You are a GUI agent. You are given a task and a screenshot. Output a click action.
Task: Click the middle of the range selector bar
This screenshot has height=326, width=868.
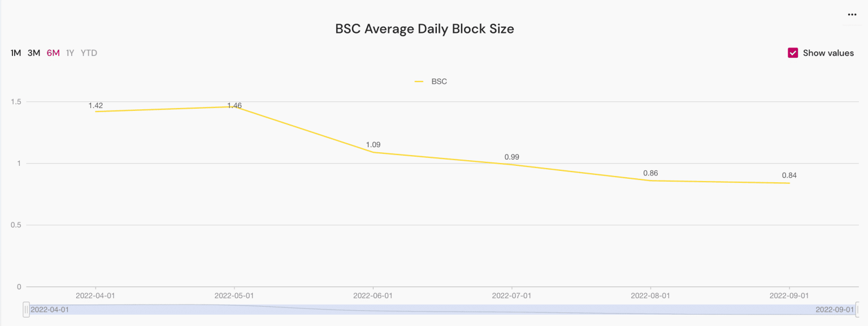[x=441, y=310]
